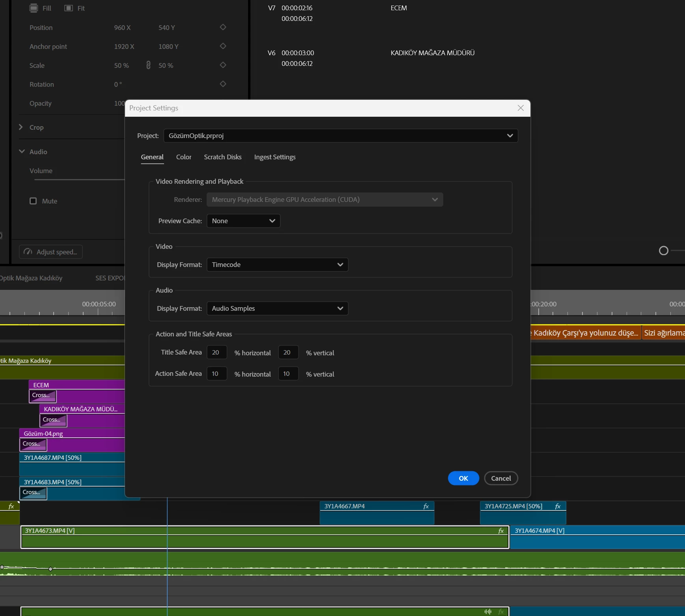Toggle the Scale link constraint icon

[148, 65]
